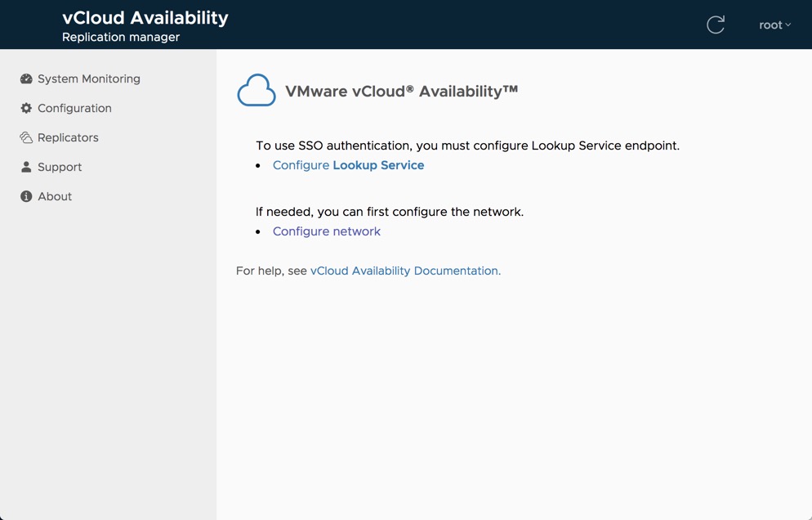Click the Support person icon

click(26, 168)
